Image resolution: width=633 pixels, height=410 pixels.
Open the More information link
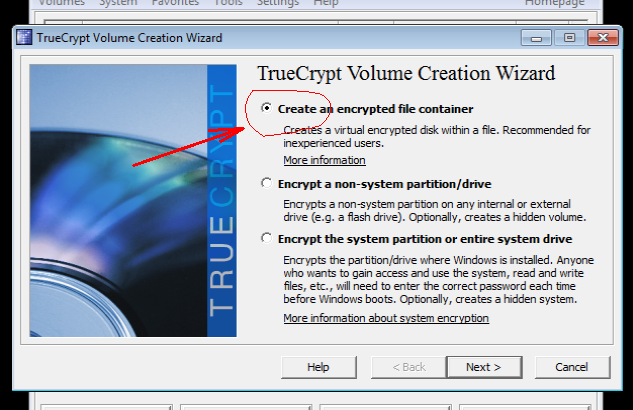pos(324,160)
